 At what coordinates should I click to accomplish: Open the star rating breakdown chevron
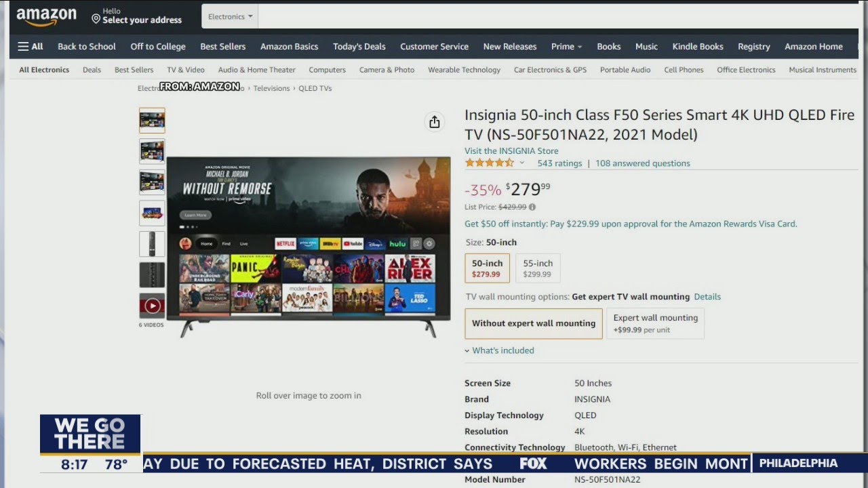click(x=522, y=163)
